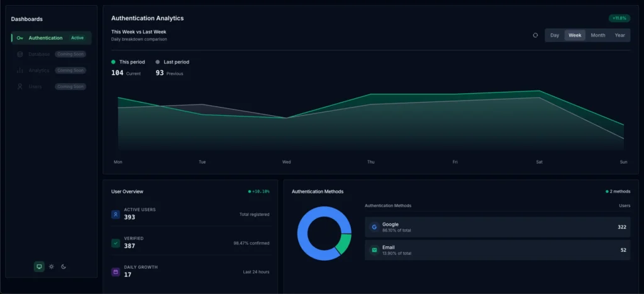The width and height of the screenshot is (644, 294).
Task: Click the Database stack icon in sidebar
Action: 19,54
